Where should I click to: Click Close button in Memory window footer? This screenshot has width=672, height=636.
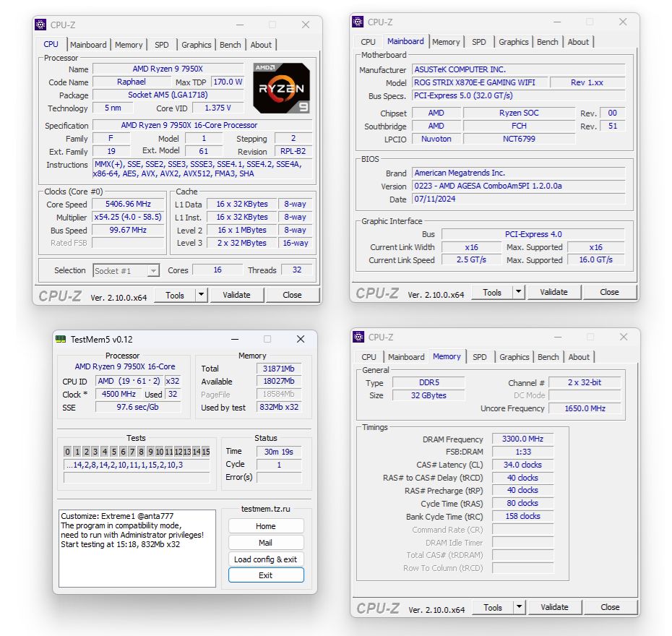(611, 607)
